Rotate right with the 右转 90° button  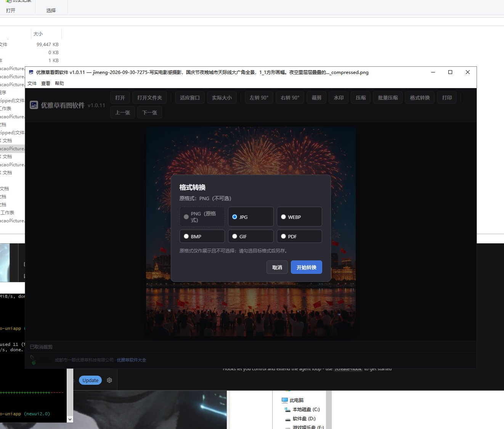(x=290, y=98)
